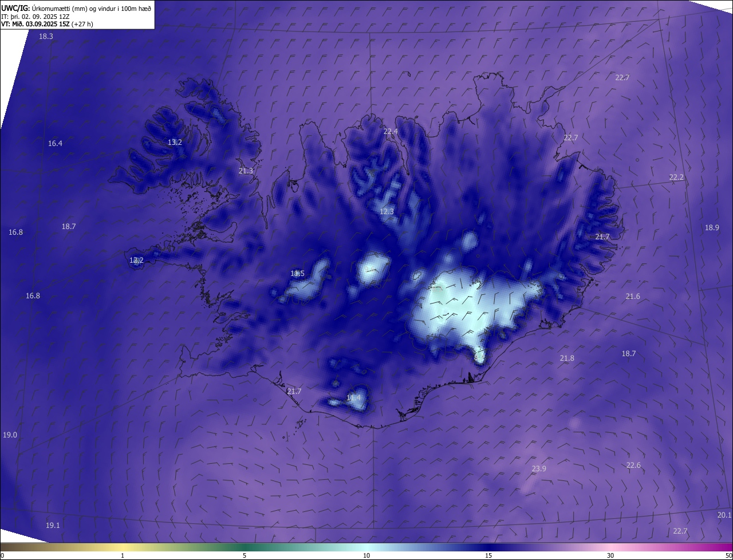
Task: Click the 19.0 value label
Action: click(10, 435)
